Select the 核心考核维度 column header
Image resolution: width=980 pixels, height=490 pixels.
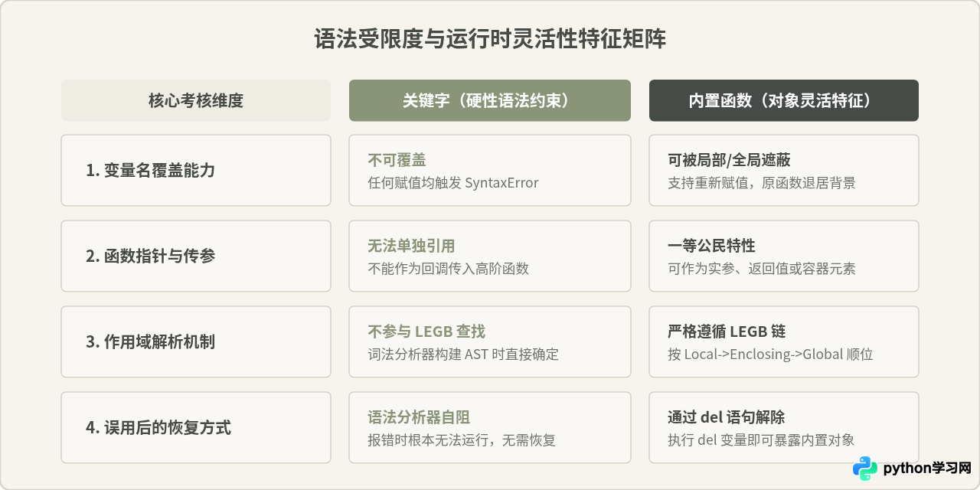[196, 100]
